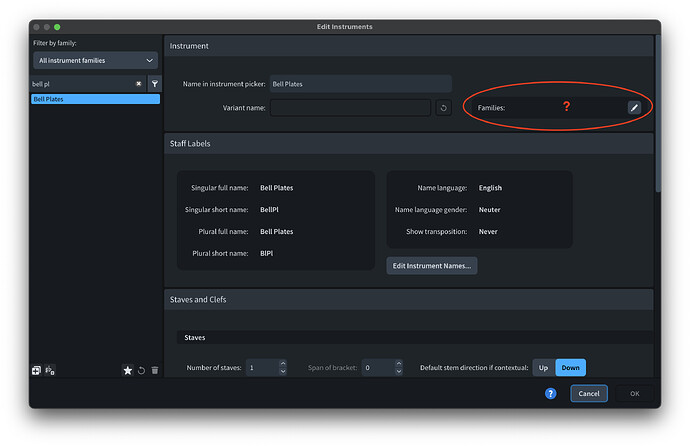Click the revert instrument icon below the list
This screenshot has height=446, width=690.
[x=141, y=370]
